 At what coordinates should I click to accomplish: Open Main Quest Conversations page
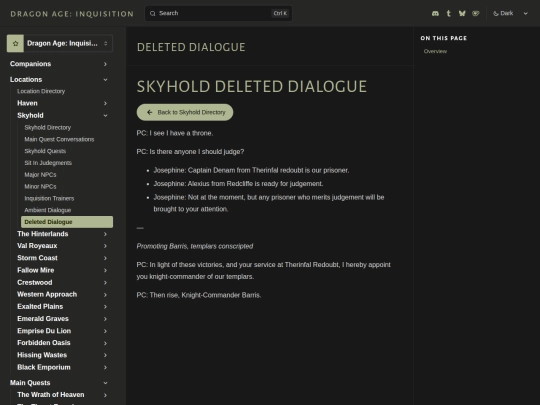(x=59, y=139)
